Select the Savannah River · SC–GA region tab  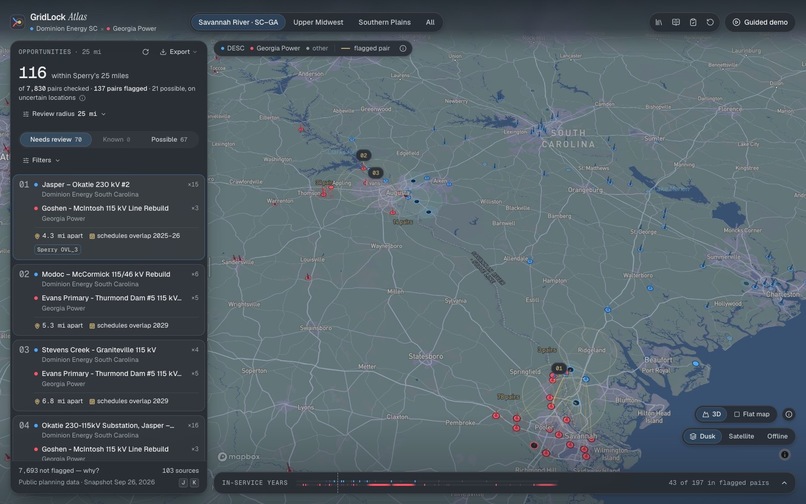pos(238,22)
